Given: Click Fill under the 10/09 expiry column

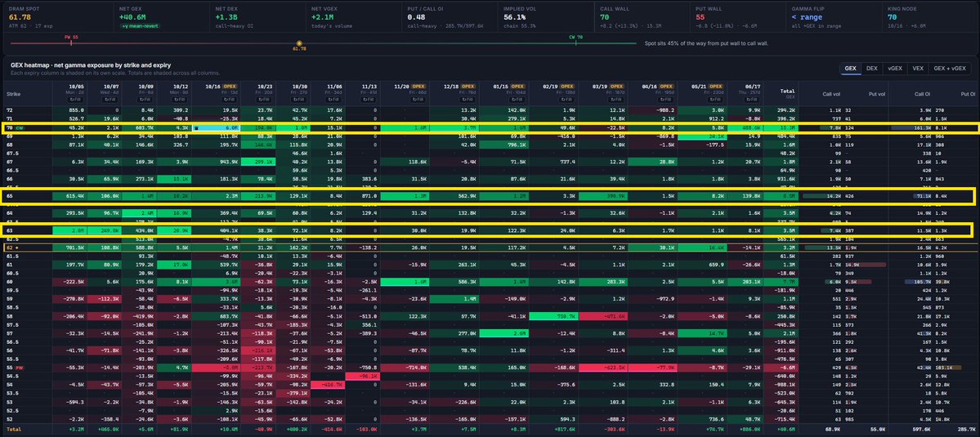Looking at the screenshot, I should point(145,100).
